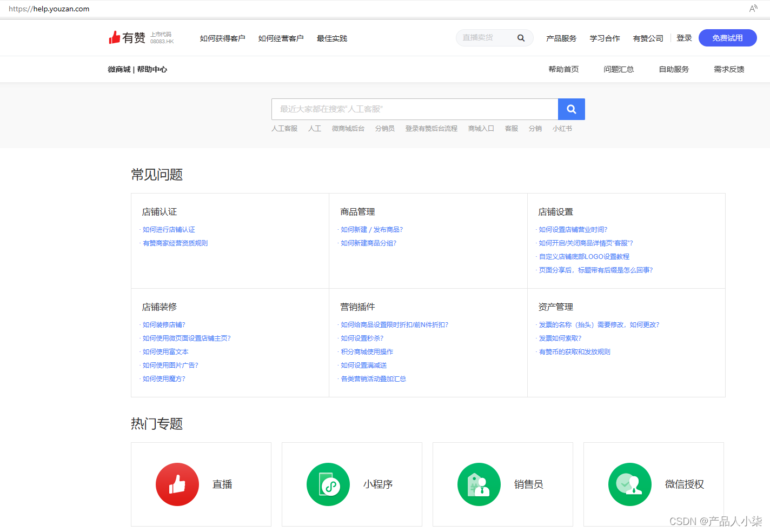Open the 小程序 green icon
Image resolution: width=770 pixels, height=532 pixels.
click(328, 484)
